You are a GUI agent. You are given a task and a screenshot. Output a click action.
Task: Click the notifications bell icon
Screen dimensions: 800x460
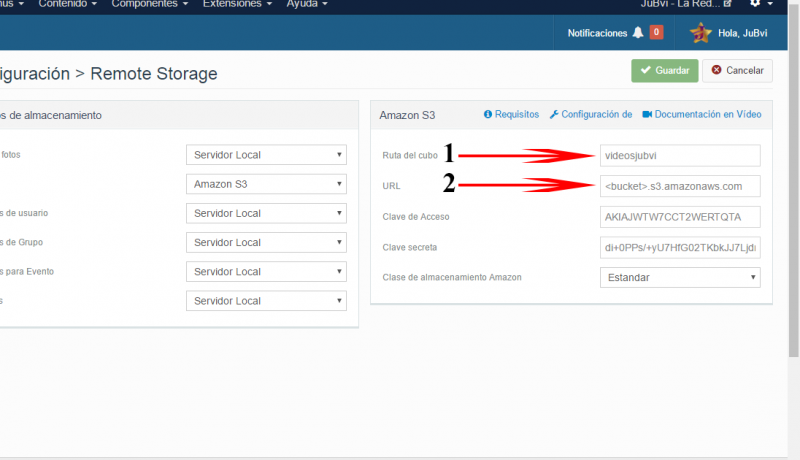[638, 33]
